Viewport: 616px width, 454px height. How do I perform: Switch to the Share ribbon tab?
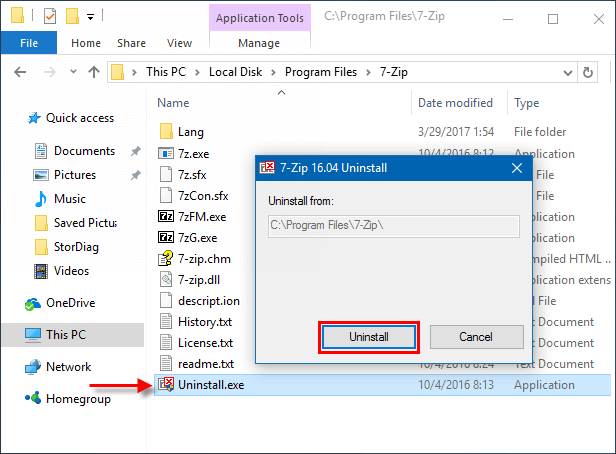point(131,43)
